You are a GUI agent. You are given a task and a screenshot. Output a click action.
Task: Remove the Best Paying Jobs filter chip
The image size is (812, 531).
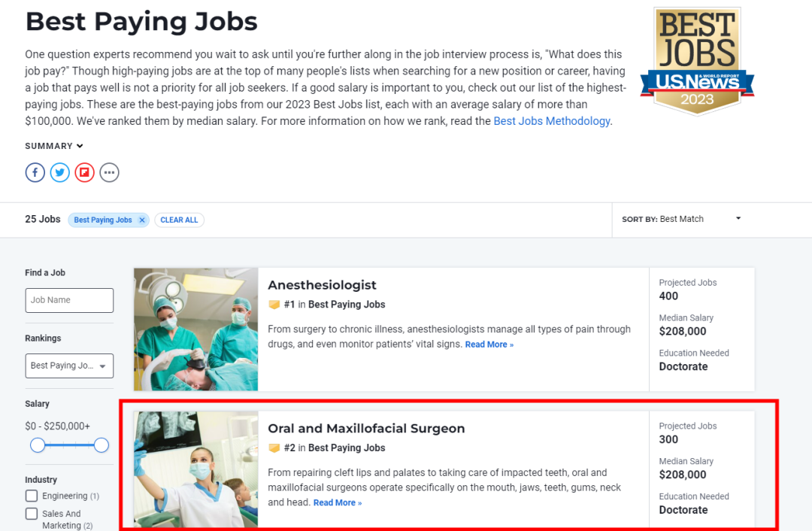pos(142,220)
